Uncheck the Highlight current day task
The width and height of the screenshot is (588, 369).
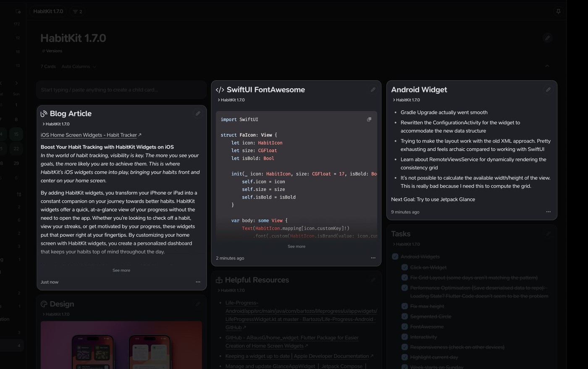404,357
